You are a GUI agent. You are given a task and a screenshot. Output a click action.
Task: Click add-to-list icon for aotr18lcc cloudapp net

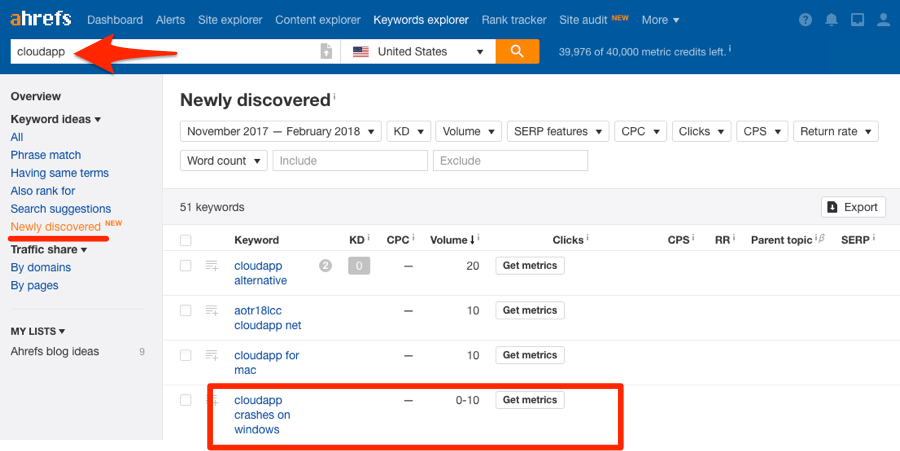point(212,310)
